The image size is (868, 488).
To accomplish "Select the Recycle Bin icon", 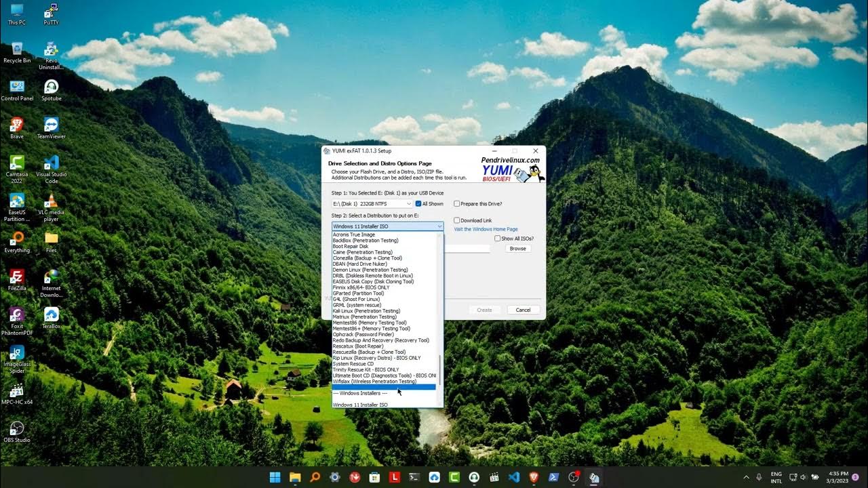I will click(17, 52).
